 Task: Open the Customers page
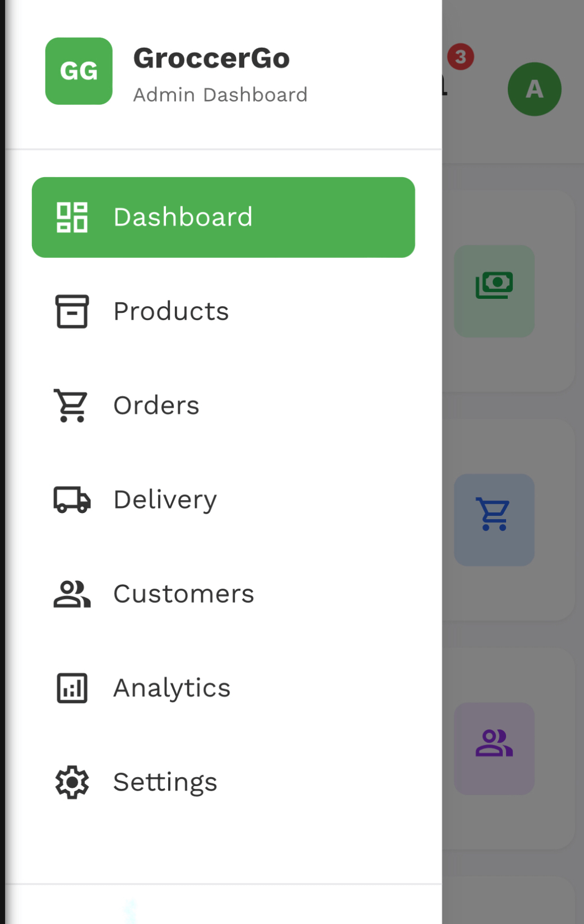point(183,594)
